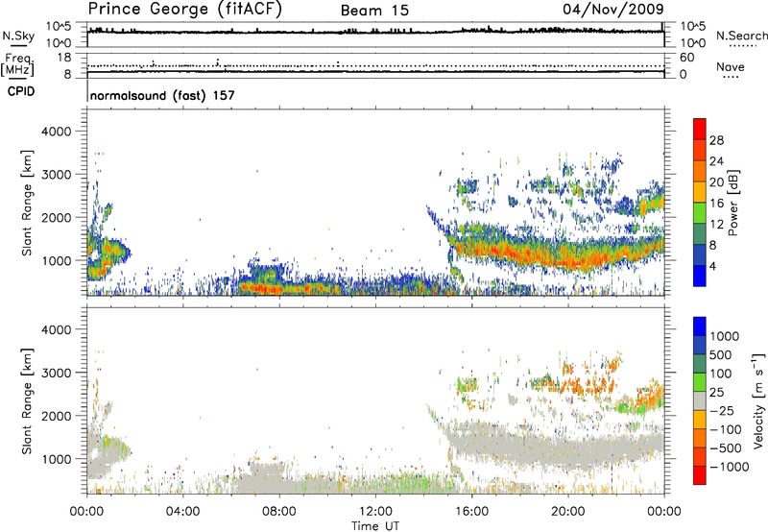The width and height of the screenshot is (768, 532).
Task: Click the '08:00' time axis tick label
Action: pyautogui.click(x=279, y=512)
